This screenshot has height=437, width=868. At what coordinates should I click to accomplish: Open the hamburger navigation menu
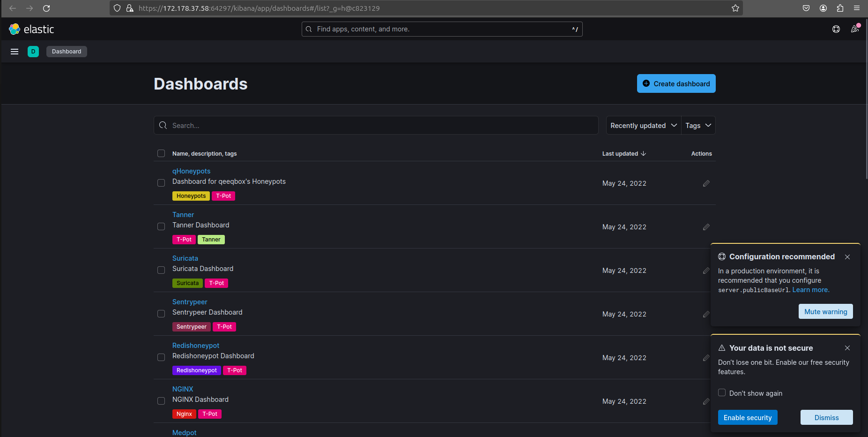point(15,52)
